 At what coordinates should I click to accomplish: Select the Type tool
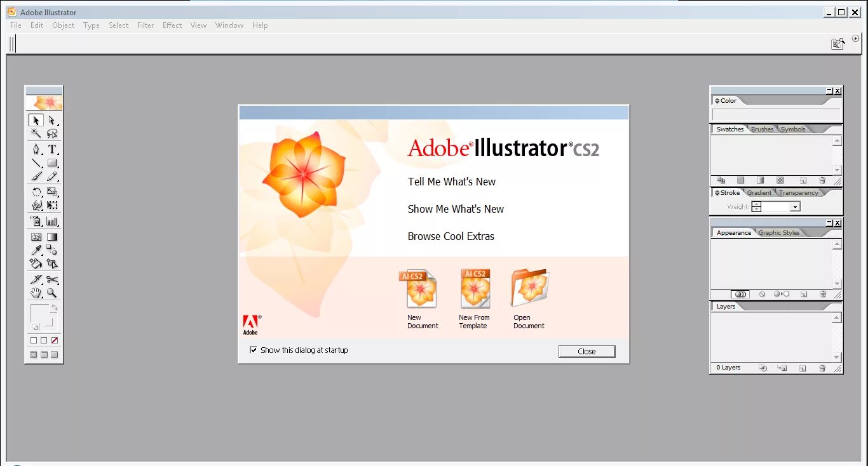click(52, 149)
